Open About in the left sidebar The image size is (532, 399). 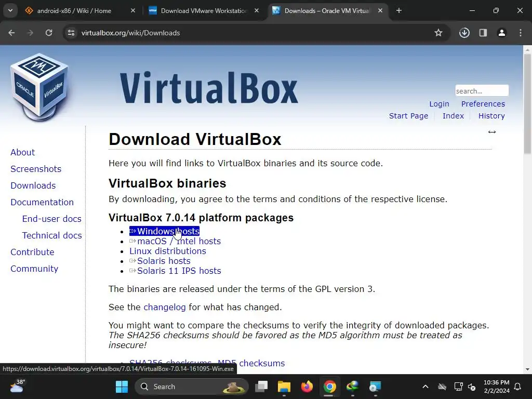23,152
